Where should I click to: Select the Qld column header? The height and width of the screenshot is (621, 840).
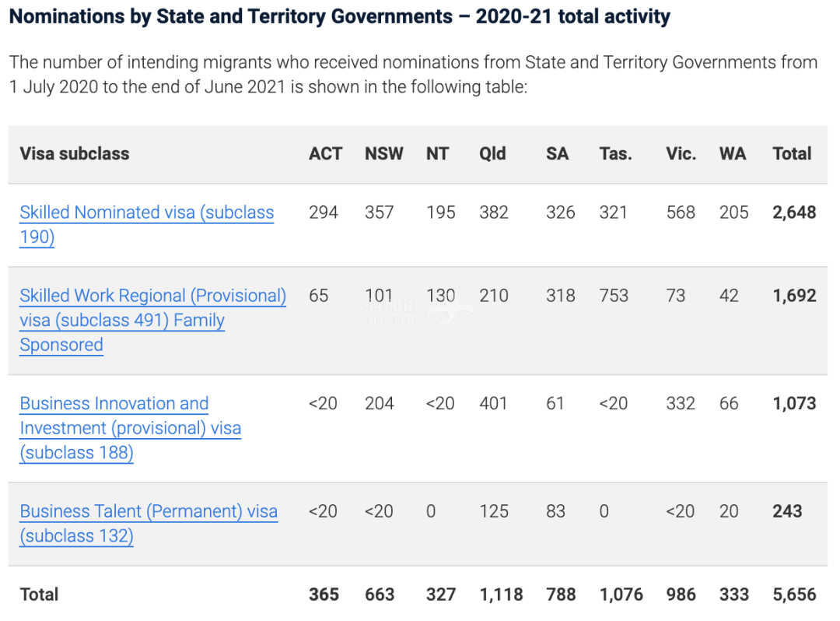click(492, 154)
